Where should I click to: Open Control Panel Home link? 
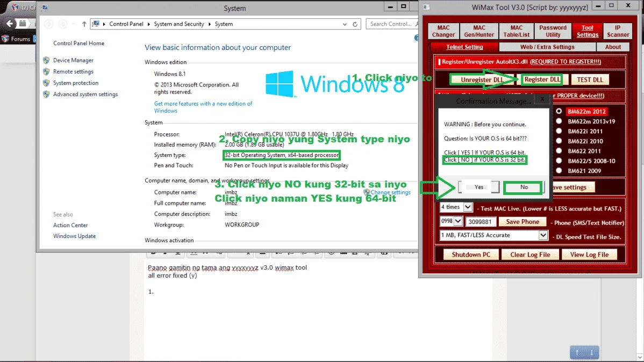(x=78, y=43)
